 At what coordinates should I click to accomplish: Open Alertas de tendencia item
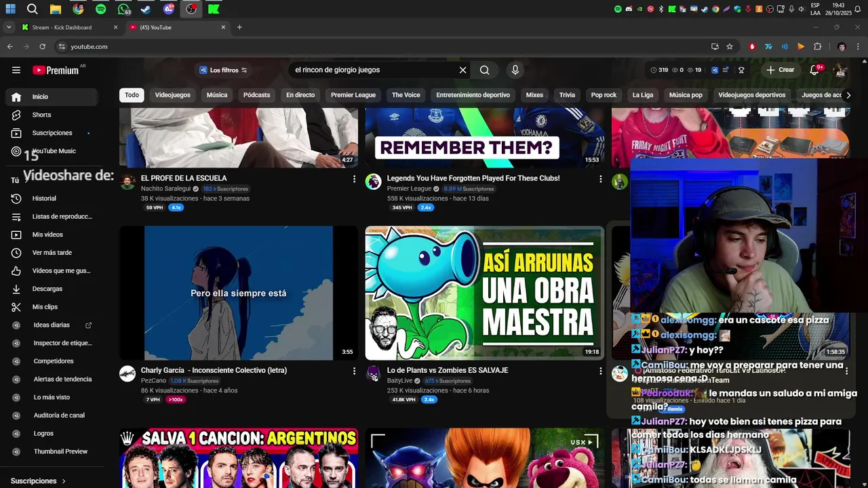point(53,380)
